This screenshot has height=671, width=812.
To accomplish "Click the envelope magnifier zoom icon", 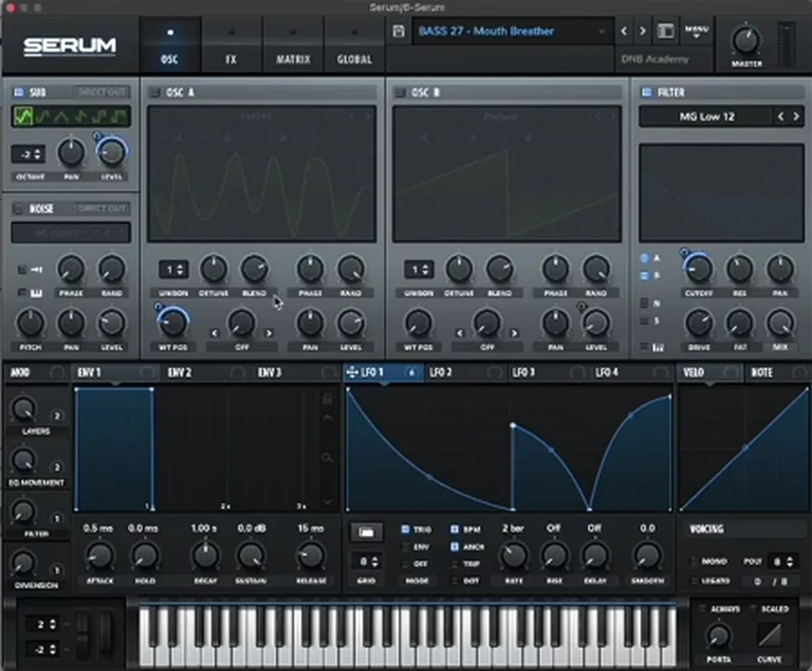I will coord(327,457).
